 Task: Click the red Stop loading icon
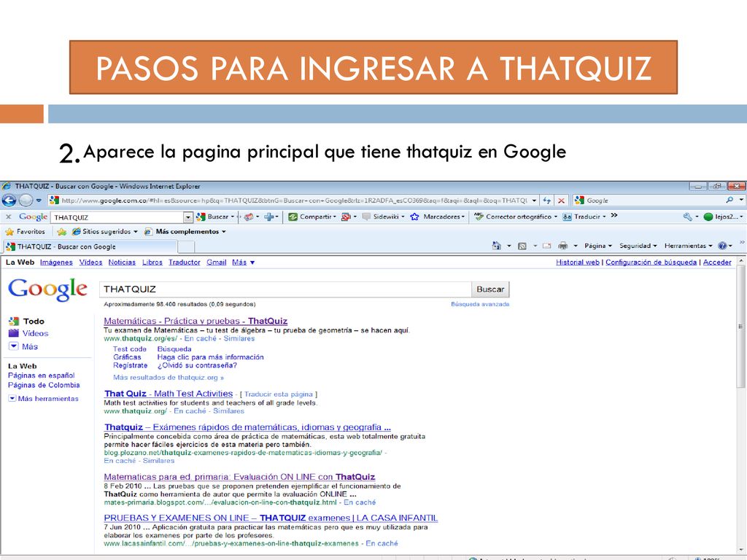point(561,201)
